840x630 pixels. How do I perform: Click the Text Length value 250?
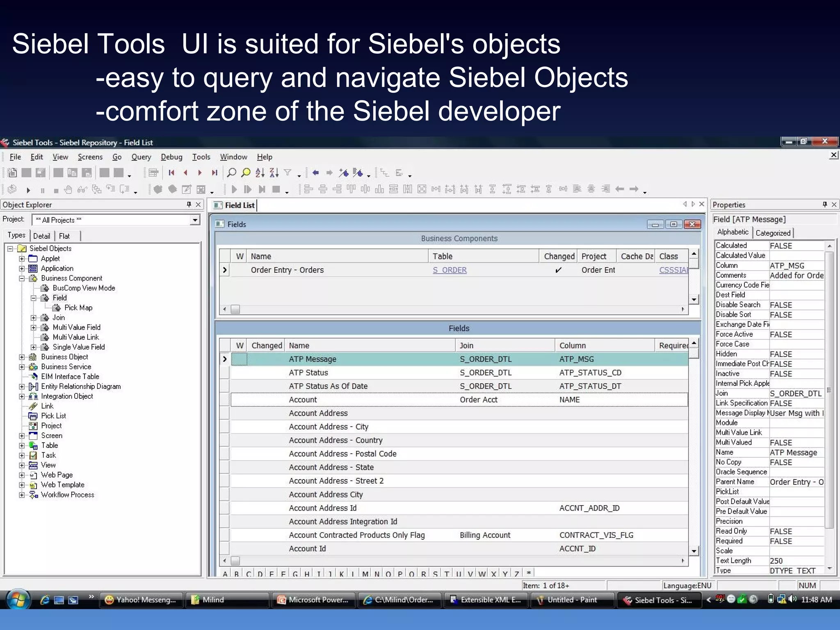pos(796,561)
